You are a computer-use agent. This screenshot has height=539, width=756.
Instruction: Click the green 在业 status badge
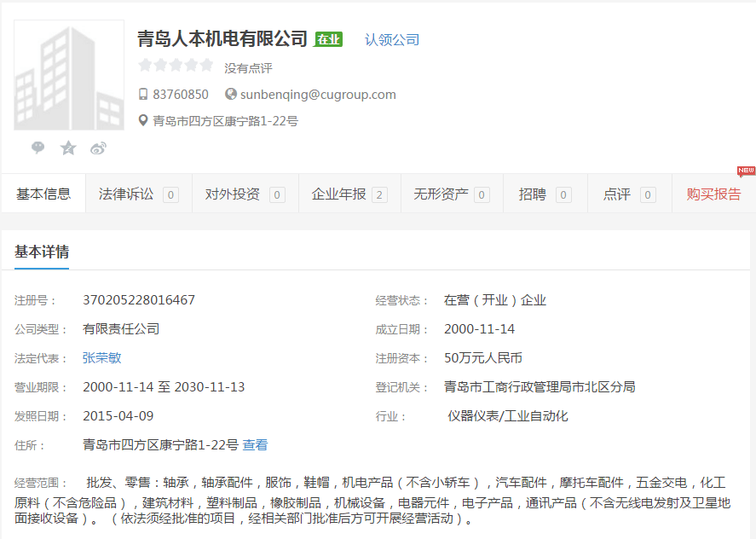[328, 40]
